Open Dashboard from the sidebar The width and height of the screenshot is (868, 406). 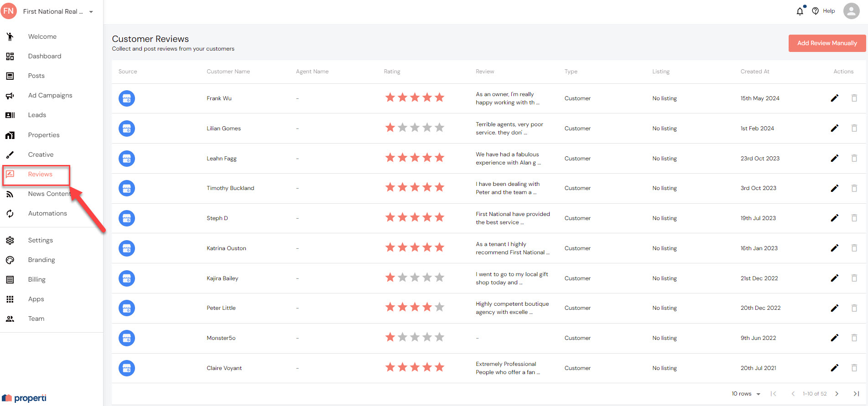click(x=44, y=56)
